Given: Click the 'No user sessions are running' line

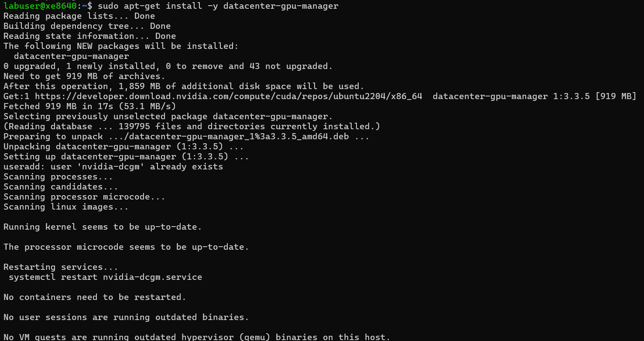Looking at the screenshot, I should pos(126,317).
